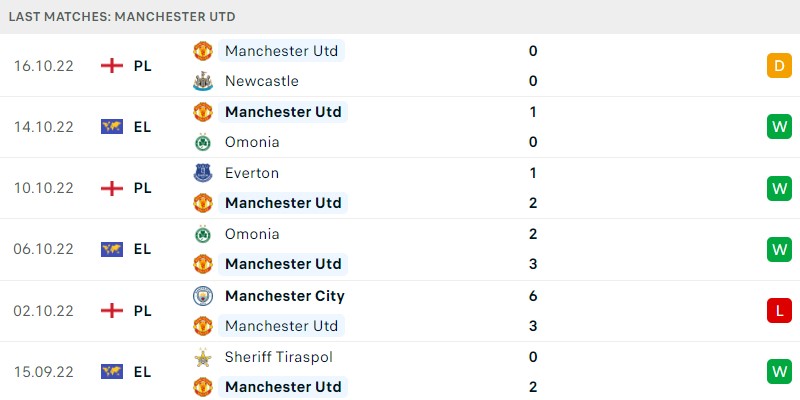Open the Newcastle team link
Screen dimensions: 800x400
tap(262, 81)
